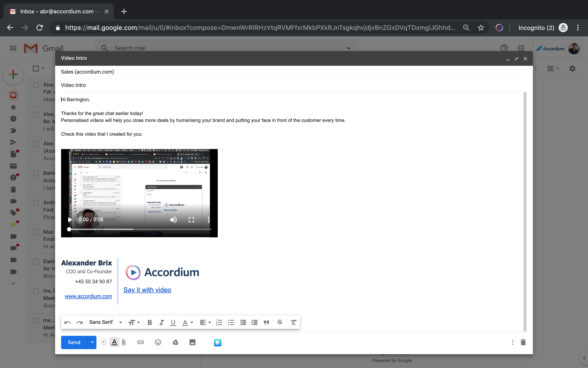Apply quote formatting
The width and height of the screenshot is (588, 368).
pos(266,322)
